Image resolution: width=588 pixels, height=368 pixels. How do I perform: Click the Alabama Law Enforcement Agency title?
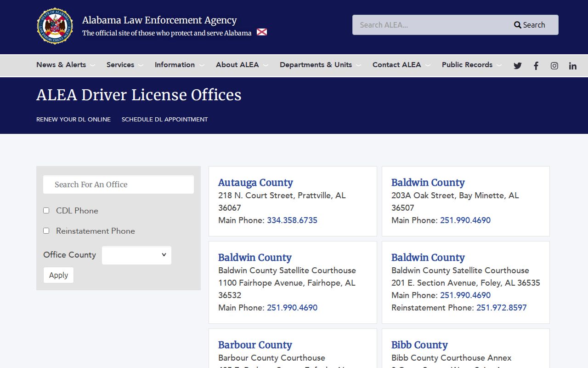[159, 20]
